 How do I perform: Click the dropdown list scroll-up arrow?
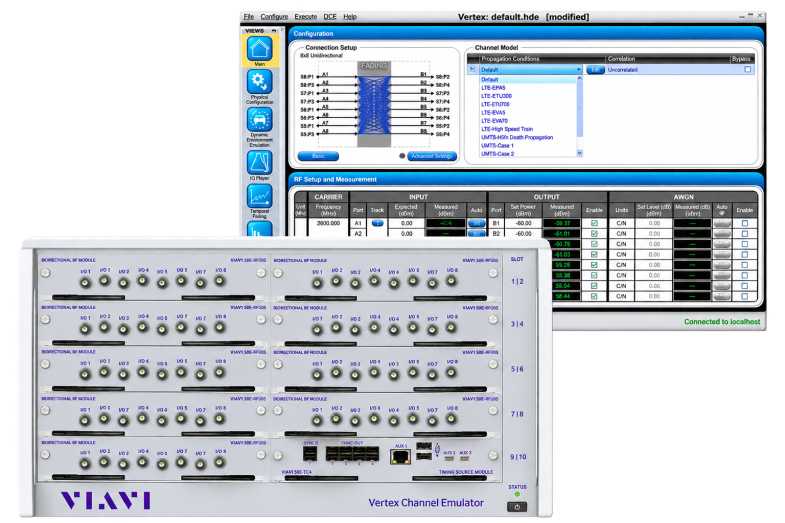[580, 79]
